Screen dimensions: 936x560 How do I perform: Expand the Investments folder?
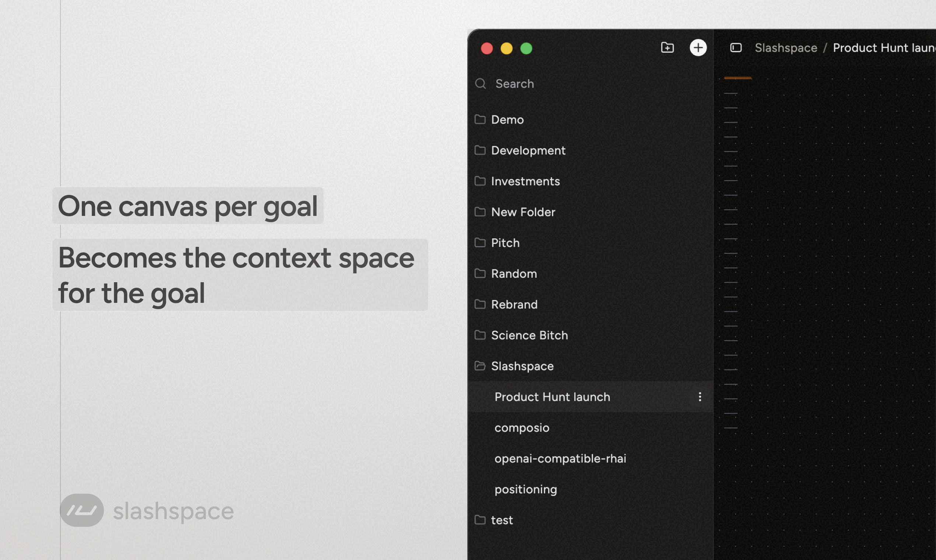point(590,181)
